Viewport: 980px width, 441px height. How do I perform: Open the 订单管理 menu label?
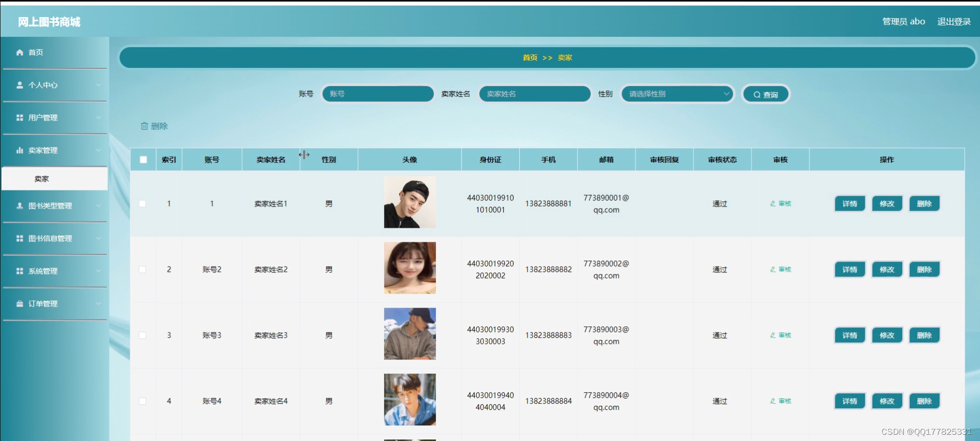click(43, 304)
